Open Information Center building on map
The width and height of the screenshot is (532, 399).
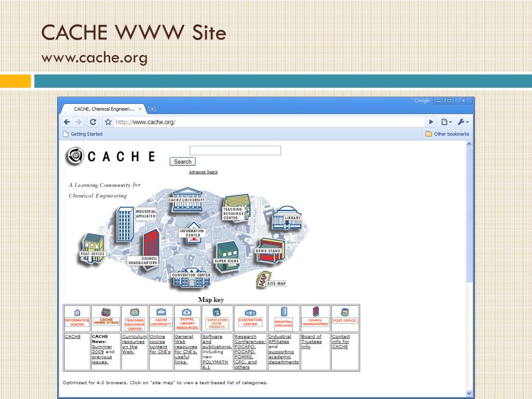pyautogui.click(x=193, y=232)
